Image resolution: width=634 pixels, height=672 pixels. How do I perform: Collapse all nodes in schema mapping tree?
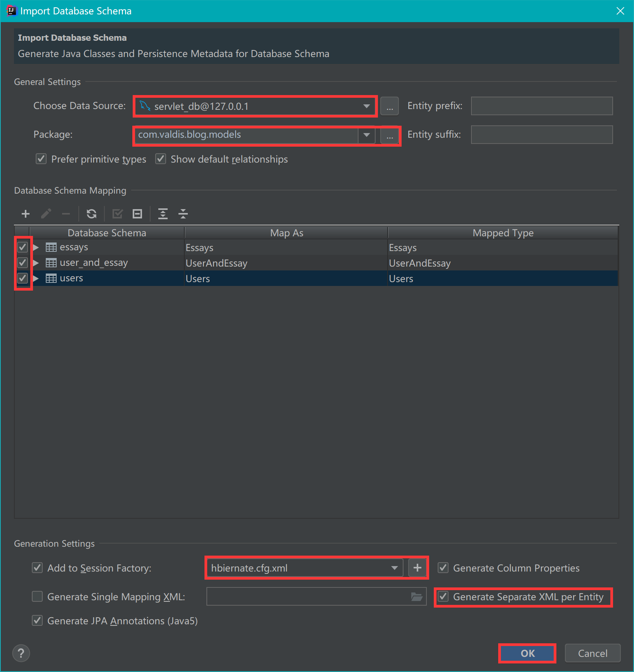click(x=183, y=214)
